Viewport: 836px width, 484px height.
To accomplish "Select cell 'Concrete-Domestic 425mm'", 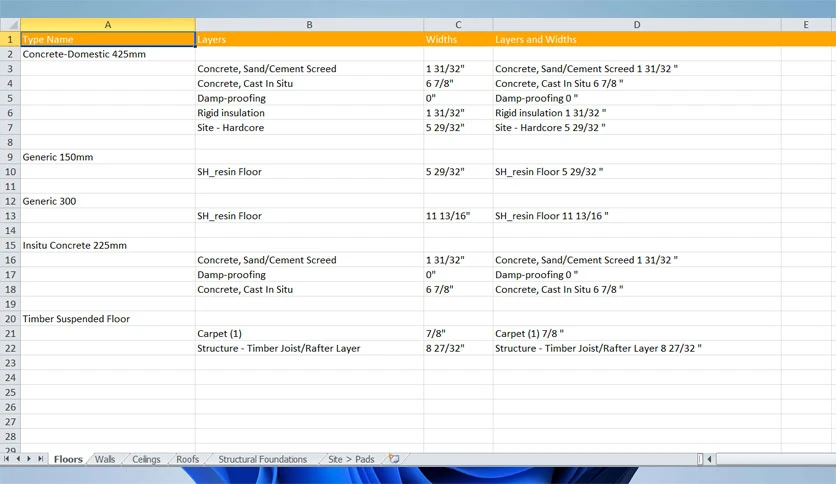I will [x=108, y=54].
